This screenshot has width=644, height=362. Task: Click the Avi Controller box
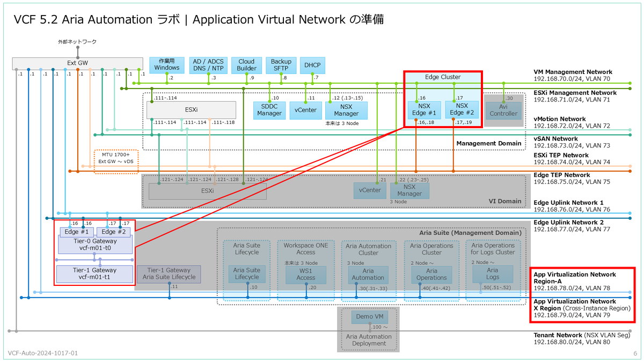[x=504, y=110]
